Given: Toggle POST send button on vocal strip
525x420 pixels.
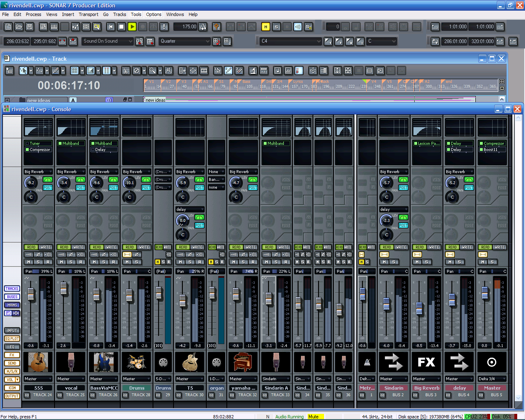Looking at the screenshot, I should pyautogui.click(x=80, y=188).
